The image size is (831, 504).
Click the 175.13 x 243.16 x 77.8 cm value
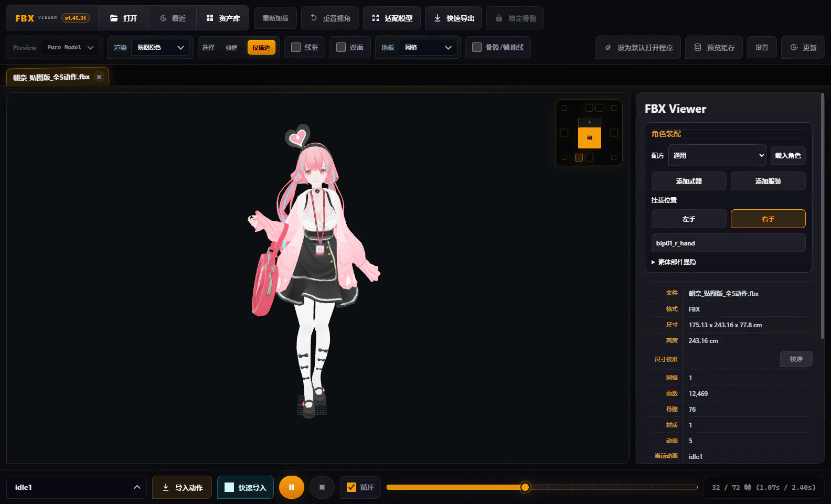725,325
